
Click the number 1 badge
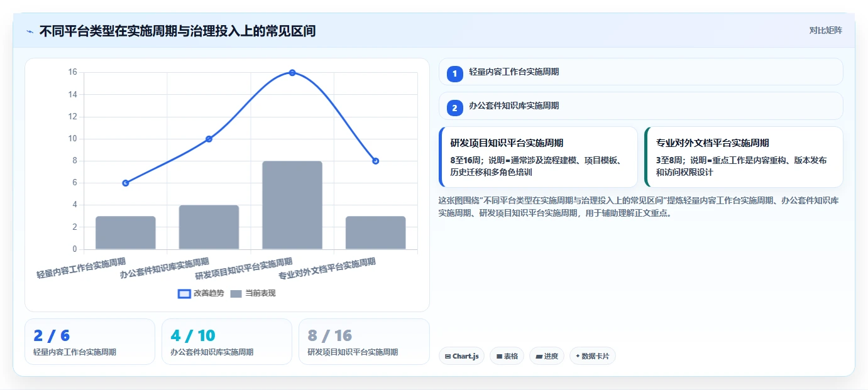coord(455,74)
